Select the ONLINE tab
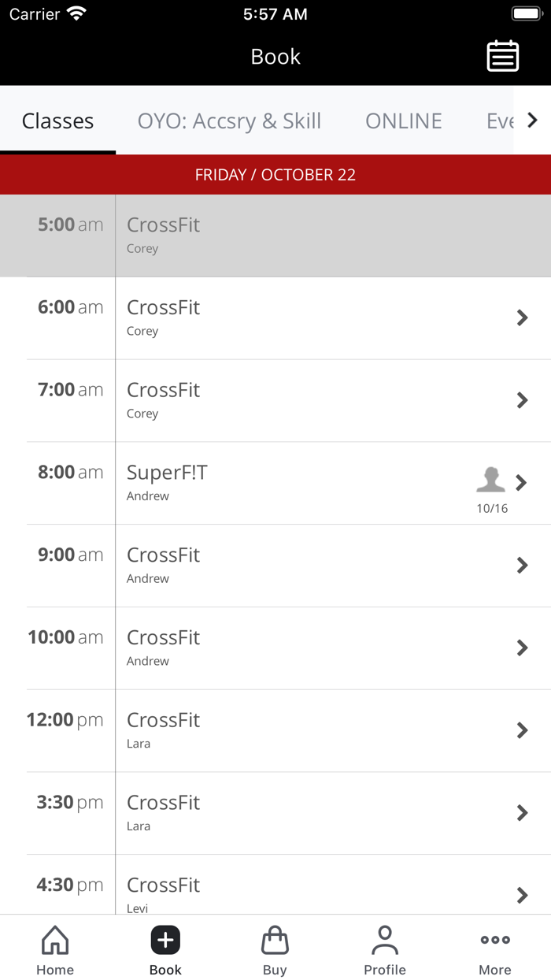The image size is (551, 980). [403, 121]
